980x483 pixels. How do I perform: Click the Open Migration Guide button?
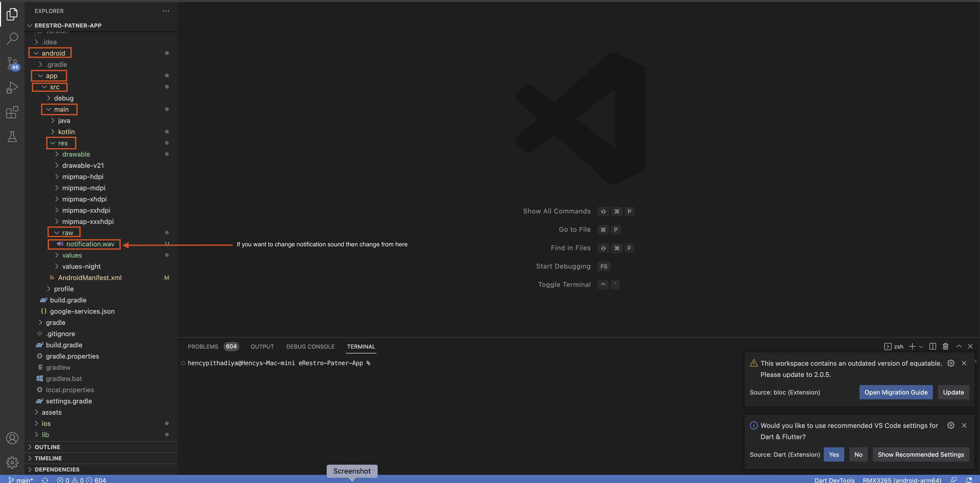click(x=896, y=392)
